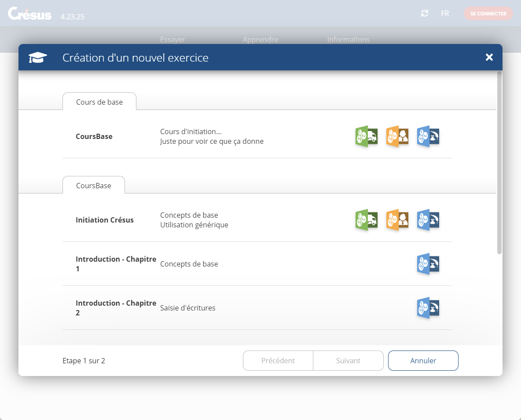The width and height of the screenshot is (521, 420).
Task: Select the Cours de base tab
Action: [99, 102]
